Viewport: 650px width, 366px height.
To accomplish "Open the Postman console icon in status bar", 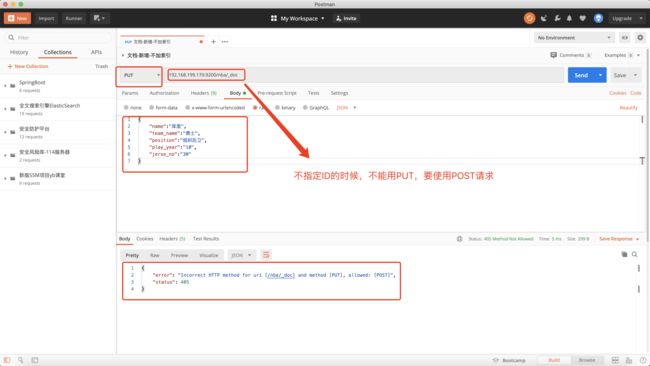I will coord(35,360).
